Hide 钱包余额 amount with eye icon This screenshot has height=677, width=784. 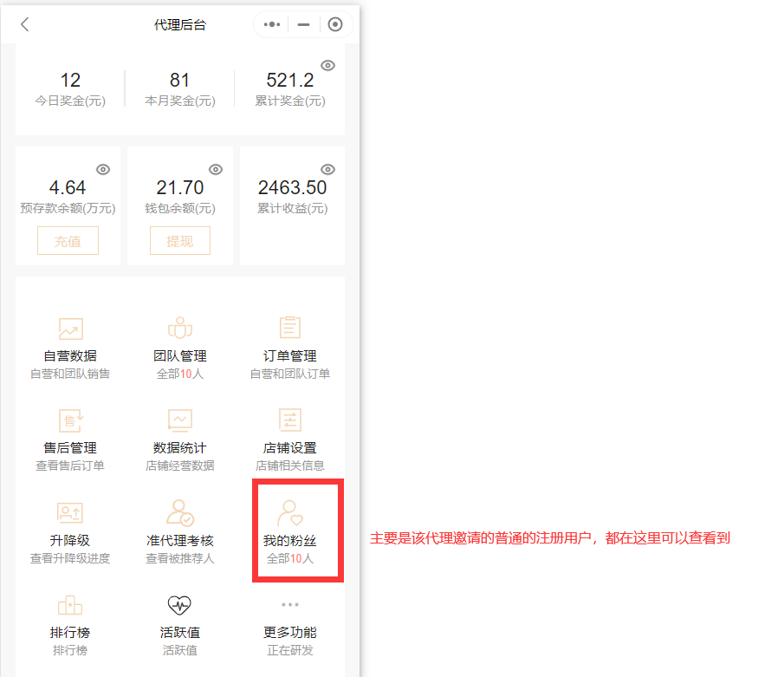coord(216,169)
